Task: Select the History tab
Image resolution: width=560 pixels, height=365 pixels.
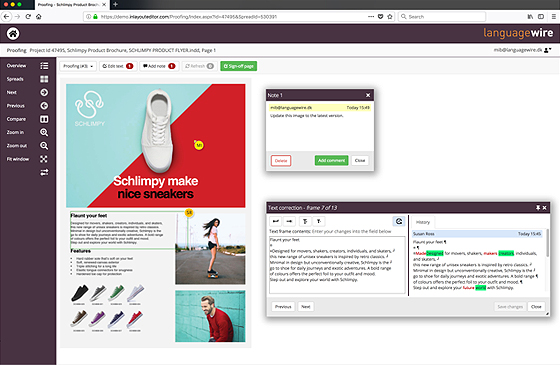Action: pos(423,222)
